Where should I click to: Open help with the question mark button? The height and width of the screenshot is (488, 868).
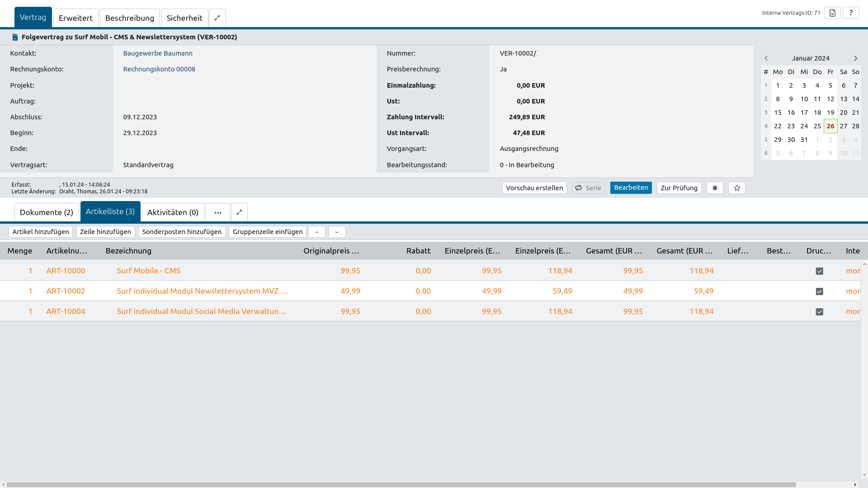851,13
